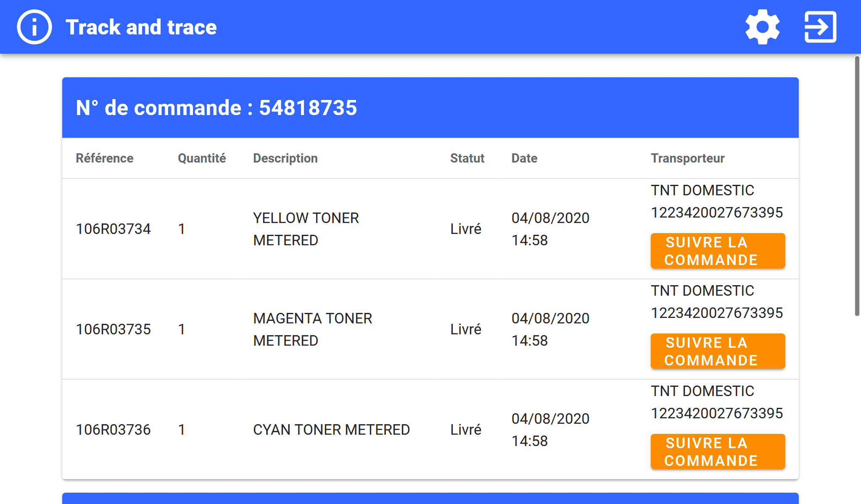This screenshot has height=504, width=861.
Task: Click the logout arrow icon
Action: point(820,27)
